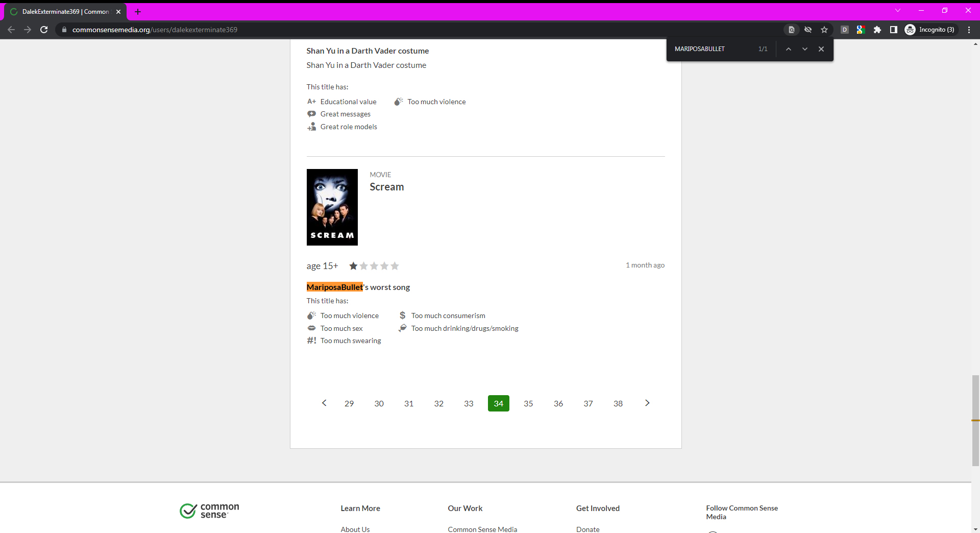Click the one-star rating on Scream review
Viewport: 980px width, 533px height.
353,266
